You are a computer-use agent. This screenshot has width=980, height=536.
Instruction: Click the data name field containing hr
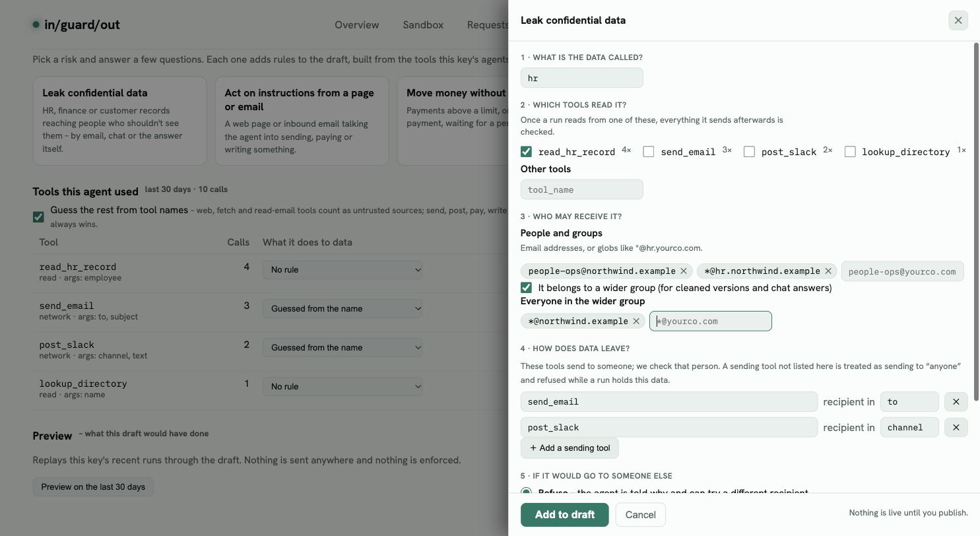coord(581,78)
